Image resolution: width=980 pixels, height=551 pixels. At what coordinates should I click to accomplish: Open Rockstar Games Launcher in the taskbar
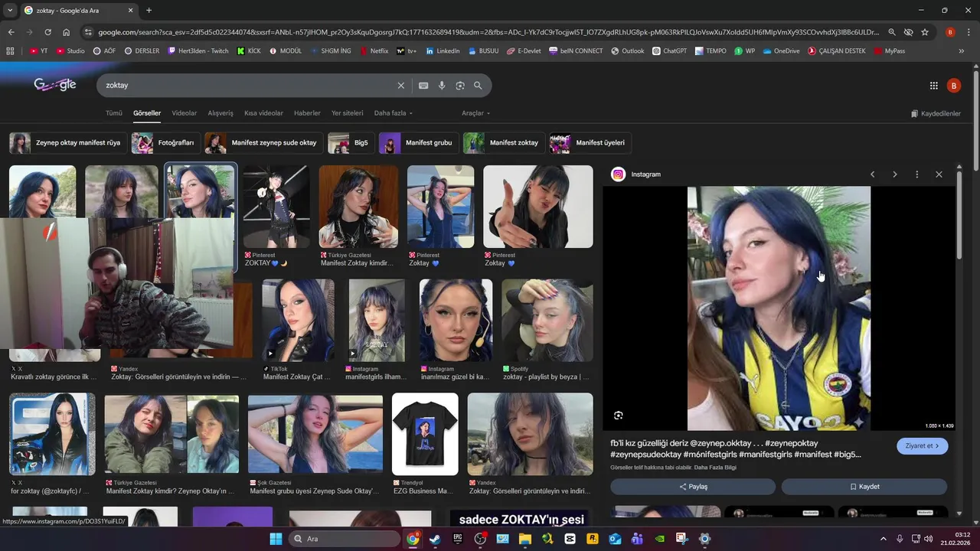click(593, 539)
